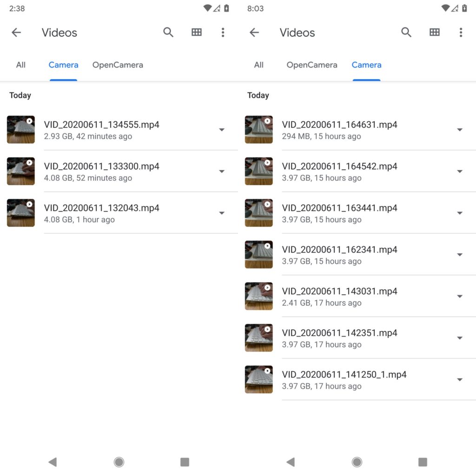This screenshot has width=476, height=476.
Task: Open thumbnail of VID_20200611_162341.mp4
Action: click(x=258, y=254)
